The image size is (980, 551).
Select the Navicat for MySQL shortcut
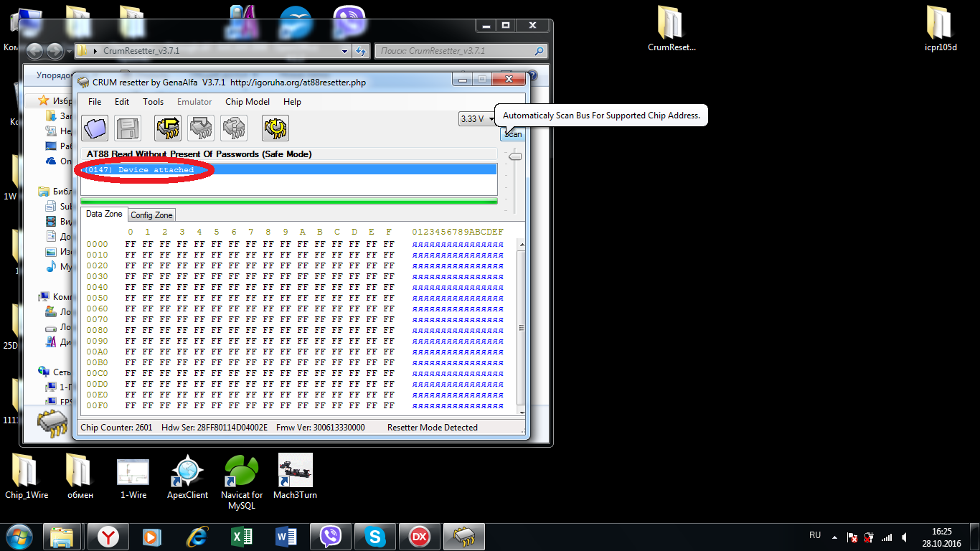[x=242, y=482]
